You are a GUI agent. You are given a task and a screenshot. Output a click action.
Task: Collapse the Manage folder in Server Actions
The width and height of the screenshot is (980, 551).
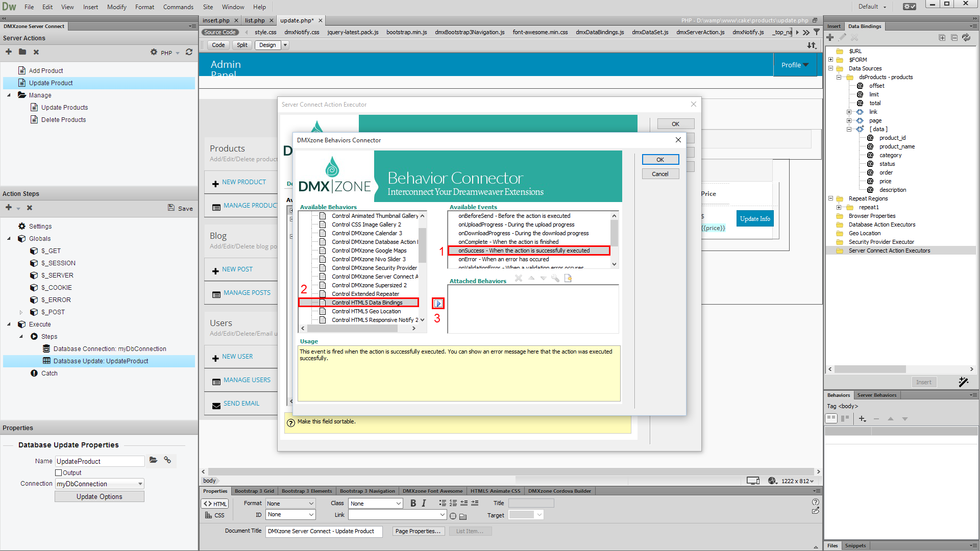9,95
